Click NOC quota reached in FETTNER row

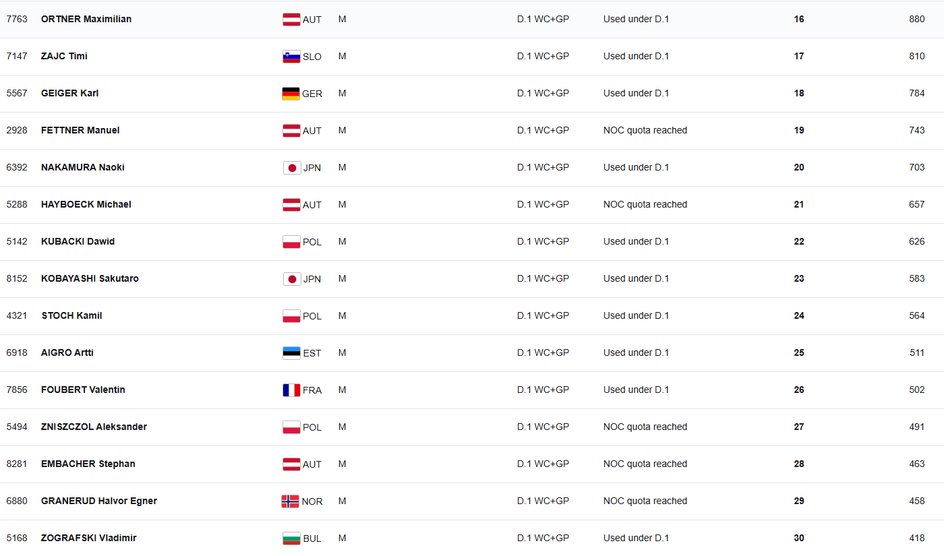pyautogui.click(x=645, y=130)
